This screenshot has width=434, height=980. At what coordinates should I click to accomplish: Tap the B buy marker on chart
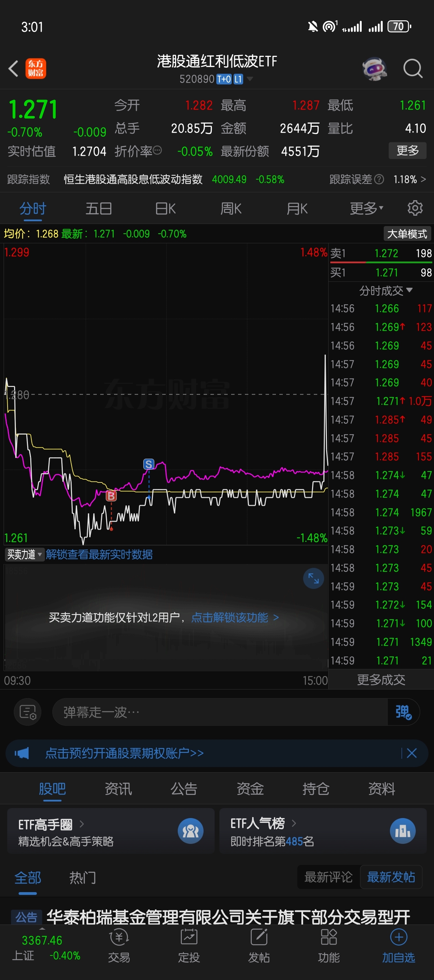click(111, 496)
